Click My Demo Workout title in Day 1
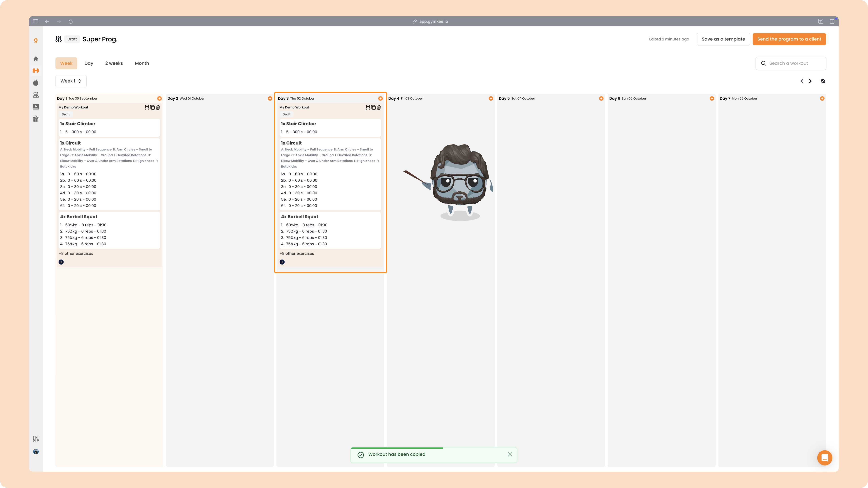This screenshot has width=868, height=488. [x=73, y=107]
